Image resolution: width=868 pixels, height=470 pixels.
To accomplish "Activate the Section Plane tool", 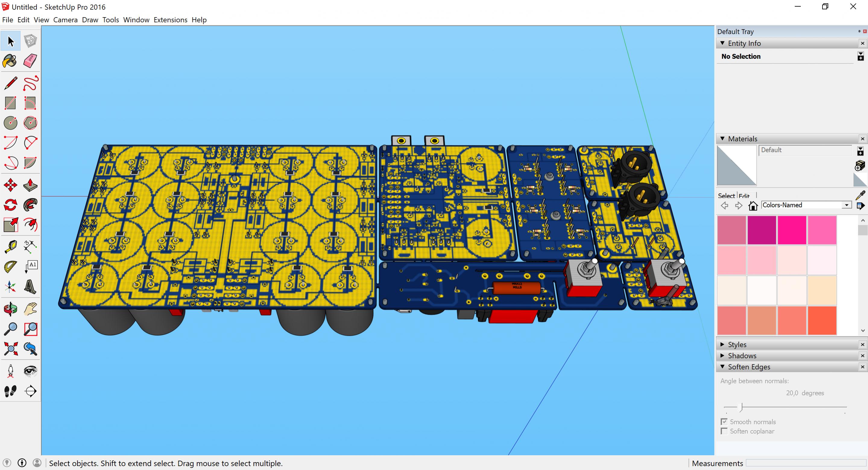I will [x=30, y=391].
